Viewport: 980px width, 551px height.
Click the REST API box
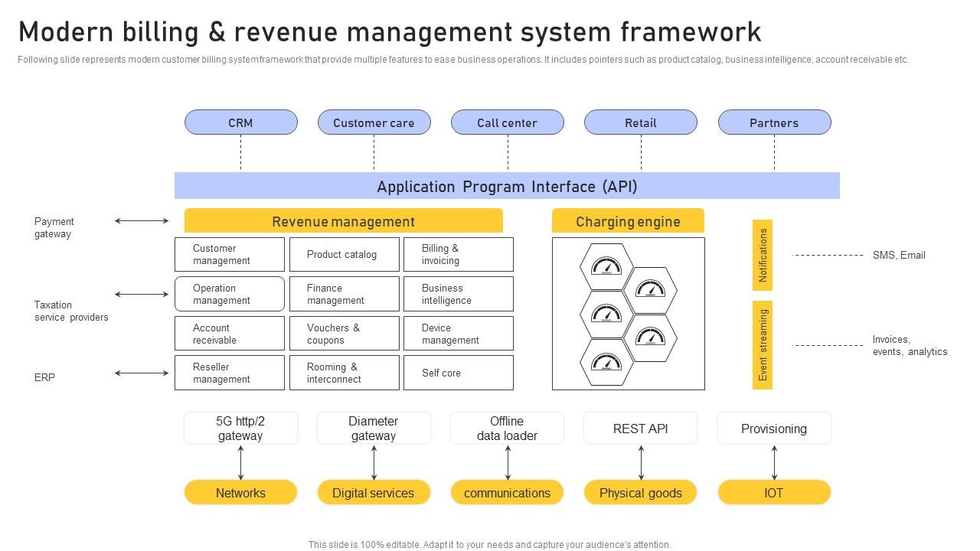(640, 429)
